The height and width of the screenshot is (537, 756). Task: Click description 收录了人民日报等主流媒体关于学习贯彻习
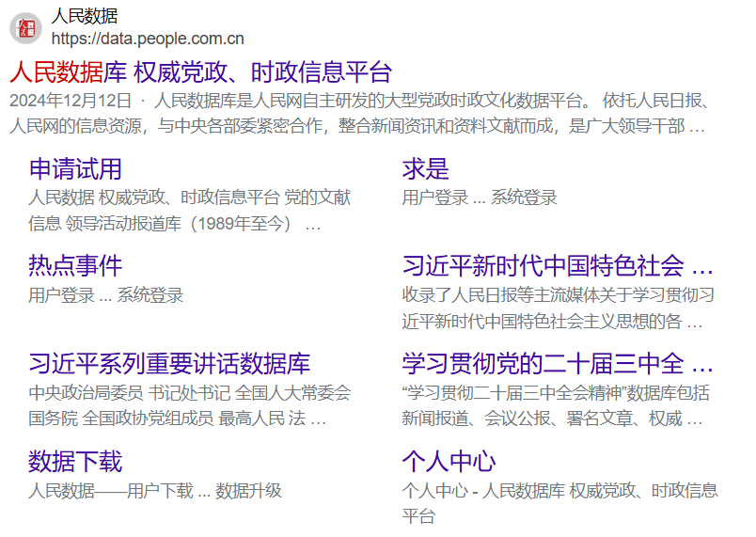pyautogui.click(x=558, y=295)
